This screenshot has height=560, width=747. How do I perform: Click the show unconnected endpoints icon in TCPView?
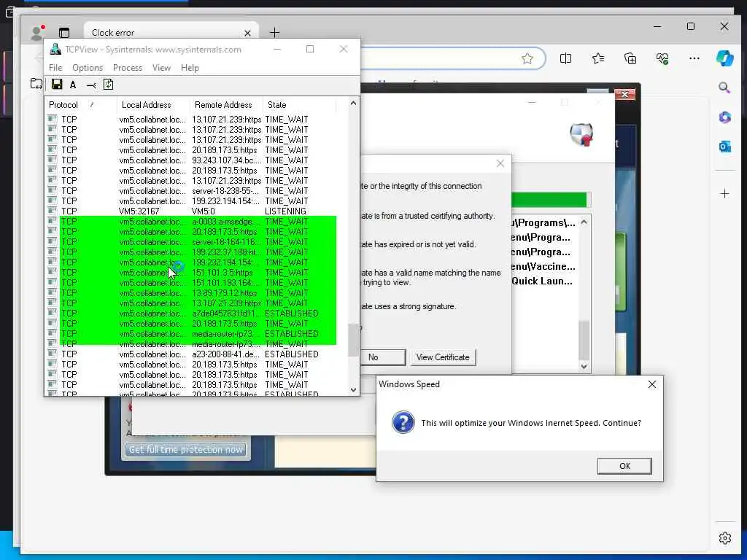click(91, 85)
